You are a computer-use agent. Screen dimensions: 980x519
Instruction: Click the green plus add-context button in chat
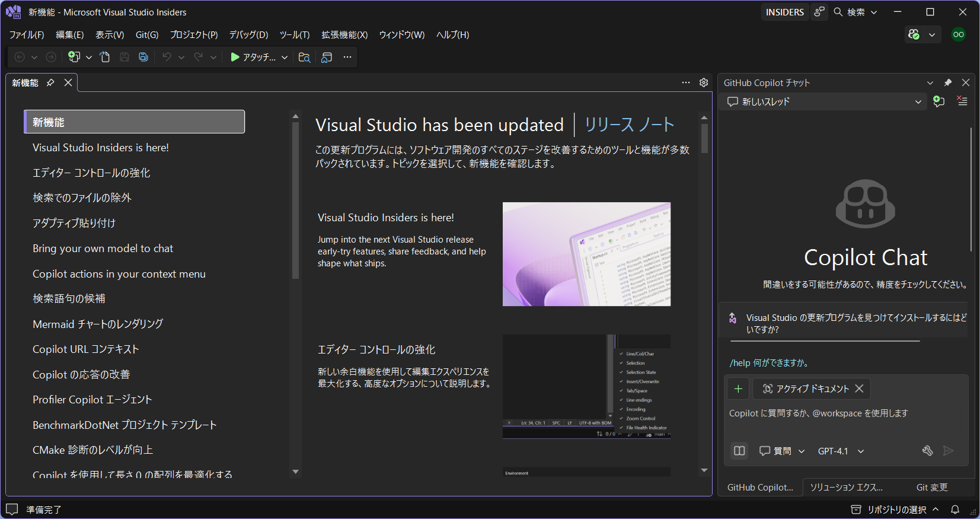point(738,389)
